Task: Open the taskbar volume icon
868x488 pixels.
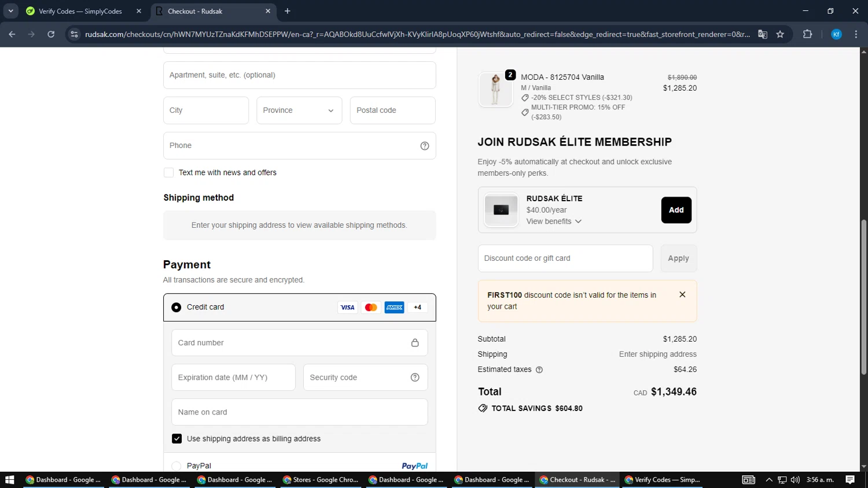Action: tap(795, 480)
